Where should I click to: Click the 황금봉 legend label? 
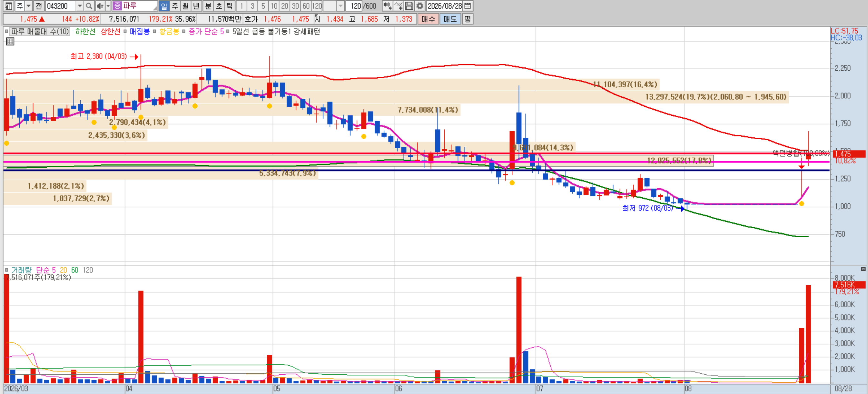pyautogui.click(x=169, y=31)
